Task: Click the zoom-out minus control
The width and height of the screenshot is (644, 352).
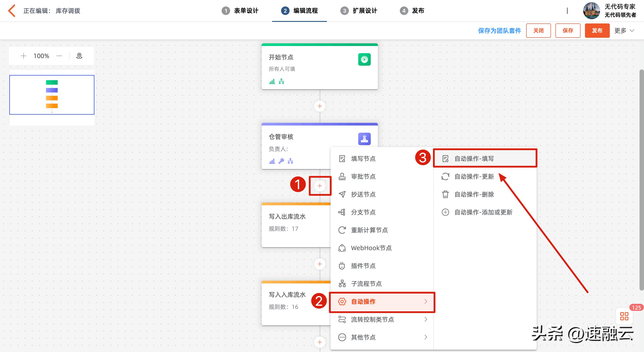Action: (59, 56)
